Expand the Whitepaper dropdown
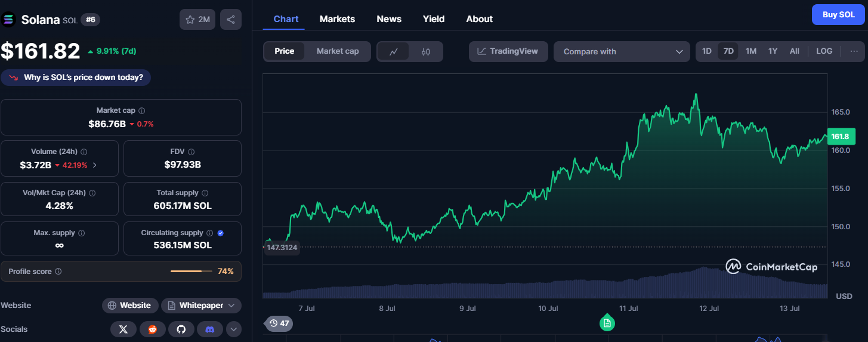This screenshot has height=342, width=868. (201, 306)
